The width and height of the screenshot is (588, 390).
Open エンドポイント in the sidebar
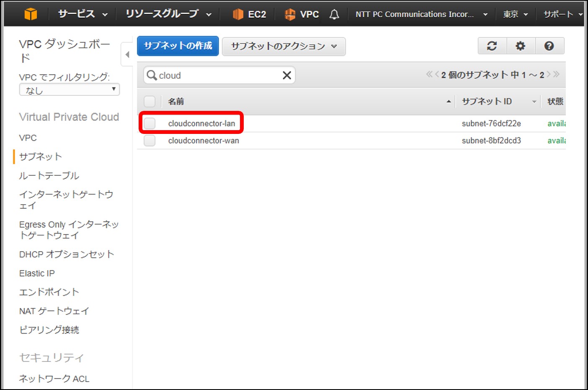pos(49,292)
